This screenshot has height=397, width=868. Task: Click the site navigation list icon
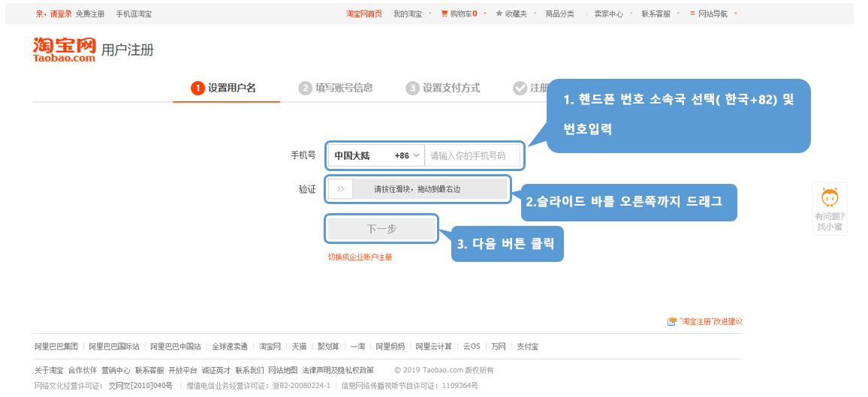(x=692, y=14)
